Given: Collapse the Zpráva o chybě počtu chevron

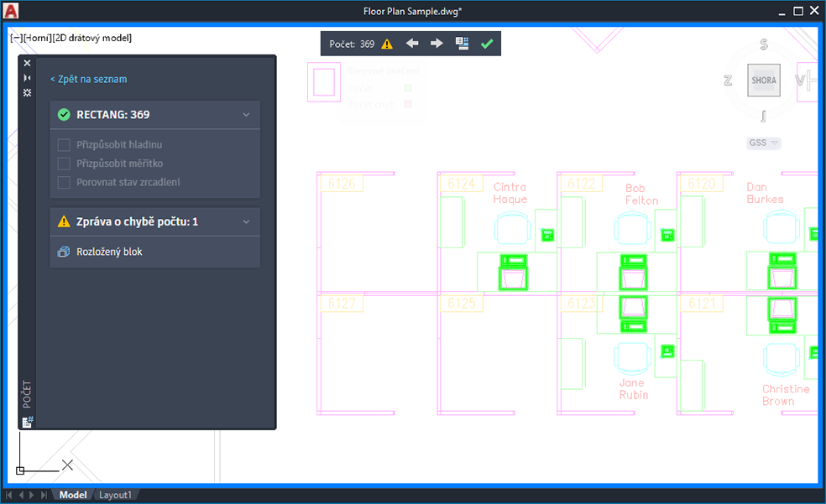Looking at the screenshot, I should 246,221.
